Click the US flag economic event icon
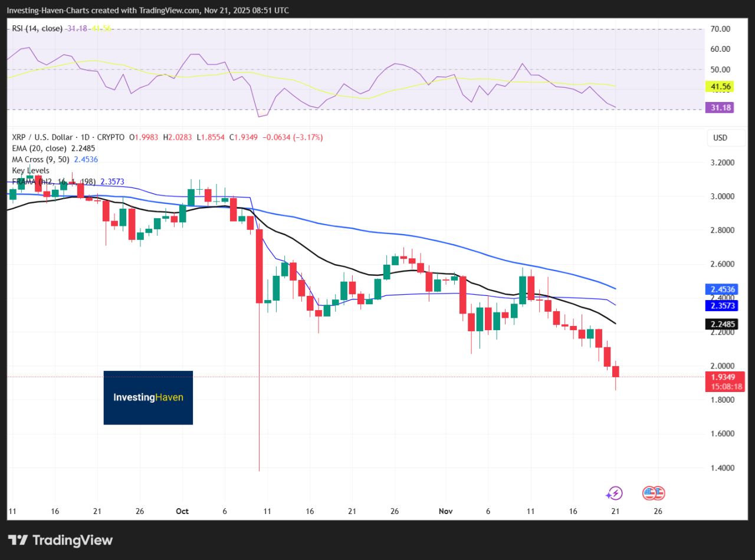 tap(654, 493)
